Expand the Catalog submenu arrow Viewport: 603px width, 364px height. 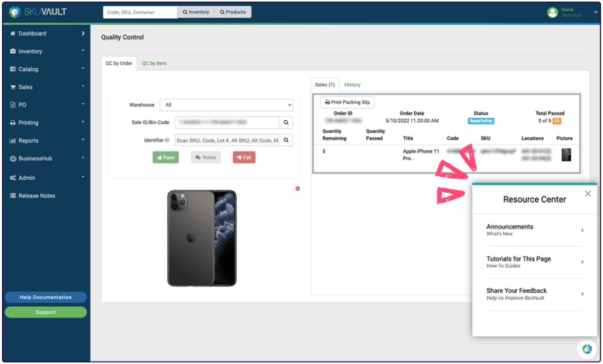(x=83, y=68)
